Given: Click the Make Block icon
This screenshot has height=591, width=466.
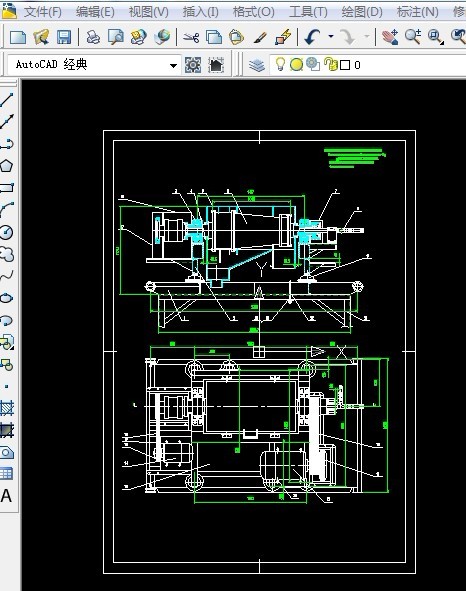Looking at the screenshot, I should [7, 364].
